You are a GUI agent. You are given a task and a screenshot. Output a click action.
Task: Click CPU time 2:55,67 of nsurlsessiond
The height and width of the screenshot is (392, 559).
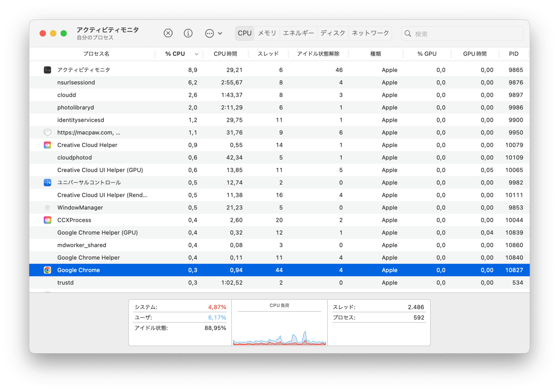[x=232, y=82]
